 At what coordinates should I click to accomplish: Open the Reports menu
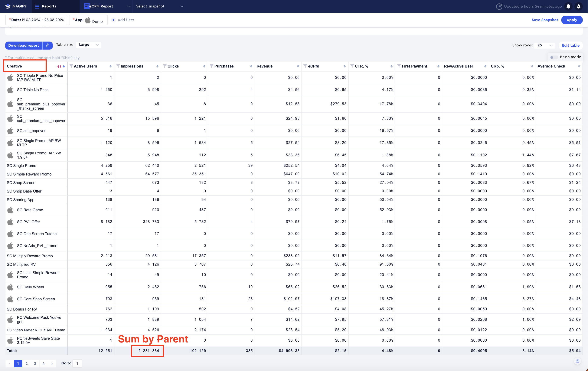click(46, 6)
